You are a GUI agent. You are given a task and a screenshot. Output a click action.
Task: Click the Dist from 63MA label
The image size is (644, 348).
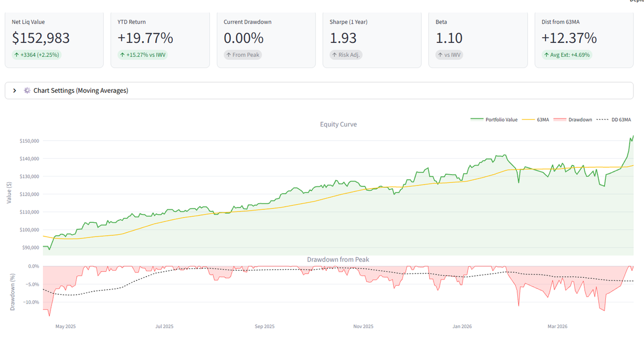click(561, 22)
